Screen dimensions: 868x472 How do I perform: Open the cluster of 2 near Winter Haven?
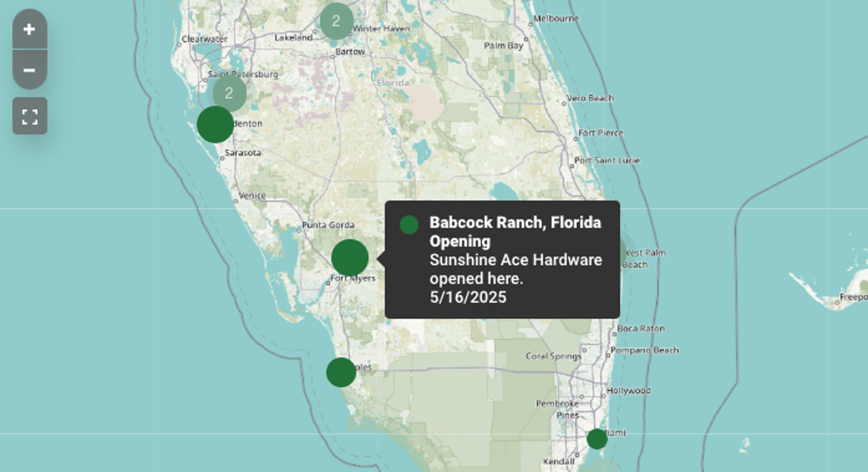[336, 21]
